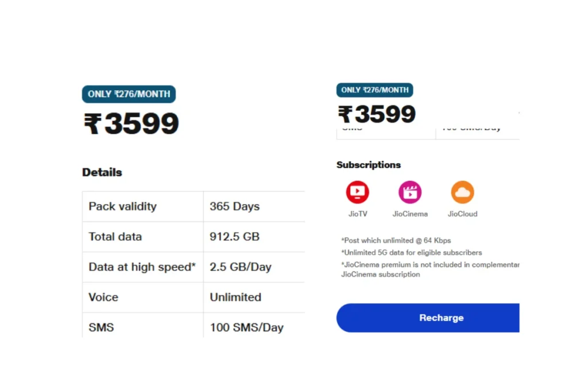588x392 pixels.
Task: Click the Unlimited 5G data footnote
Action: click(411, 253)
